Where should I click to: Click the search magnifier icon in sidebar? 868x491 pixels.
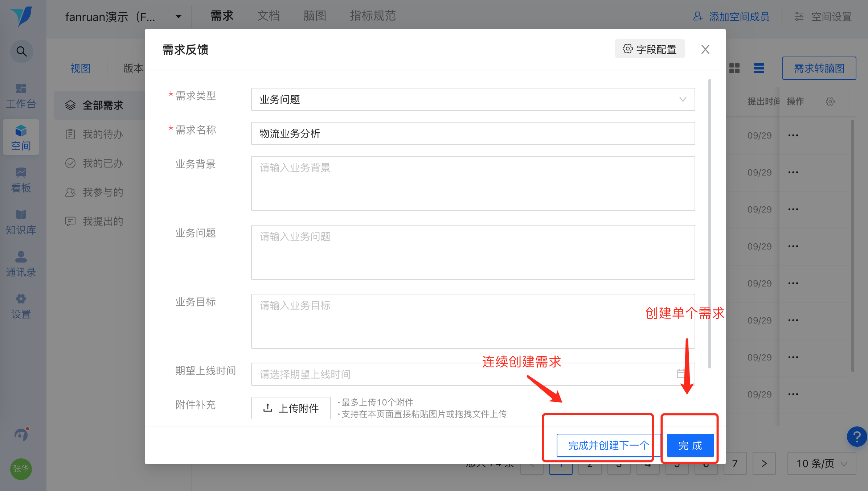pos(21,51)
